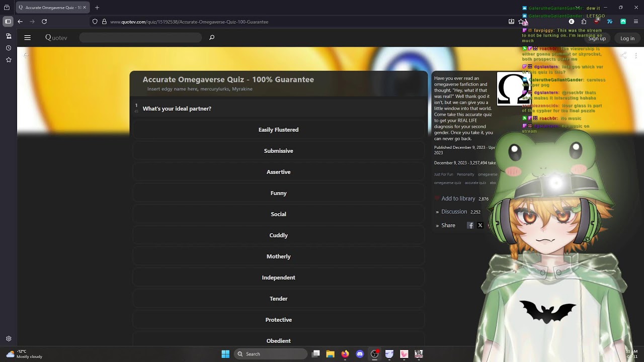Click the Quotev search magnifier icon

click(x=212, y=38)
